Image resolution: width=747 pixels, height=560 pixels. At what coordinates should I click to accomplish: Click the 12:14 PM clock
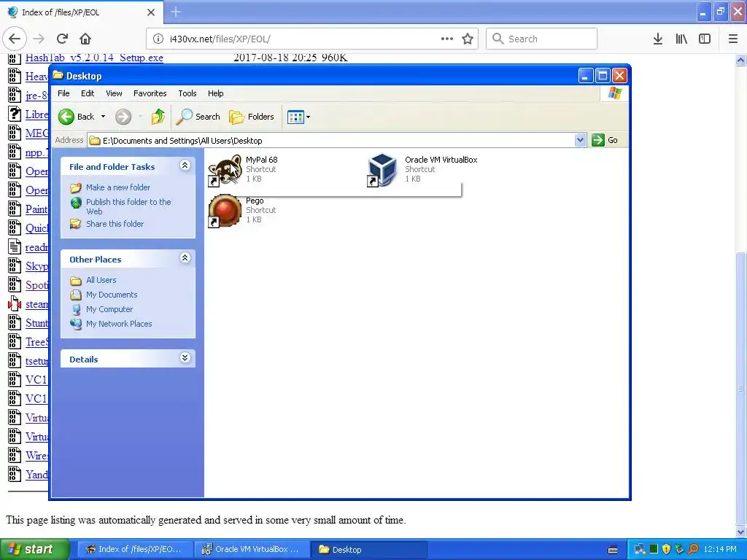720,549
